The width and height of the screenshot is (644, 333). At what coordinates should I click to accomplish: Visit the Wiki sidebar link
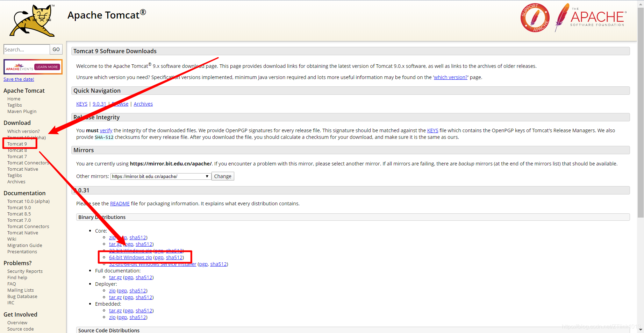(12, 239)
